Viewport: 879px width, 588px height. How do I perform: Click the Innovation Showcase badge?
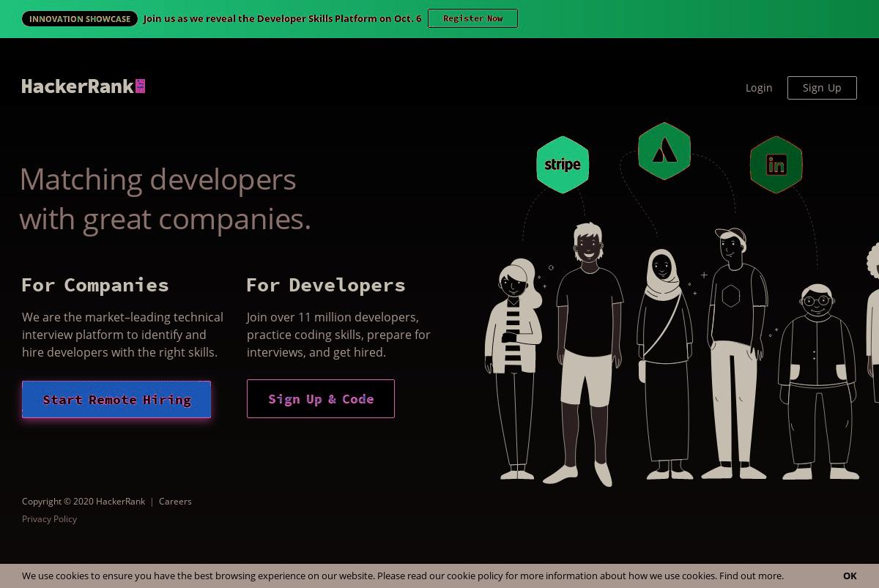[x=80, y=18]
